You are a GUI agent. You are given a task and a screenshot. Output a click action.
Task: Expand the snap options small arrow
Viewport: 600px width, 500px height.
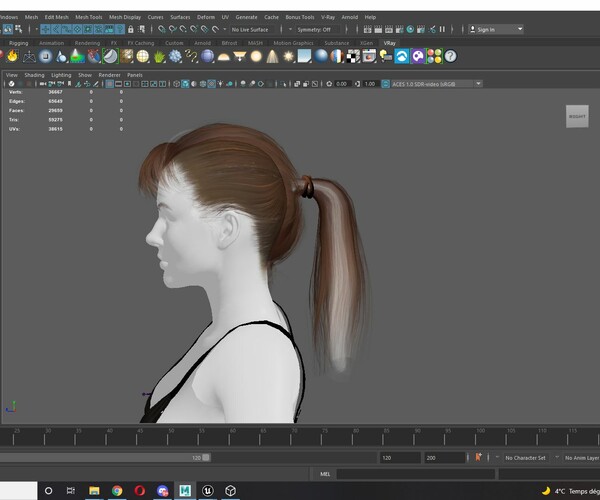click(225, 29)
